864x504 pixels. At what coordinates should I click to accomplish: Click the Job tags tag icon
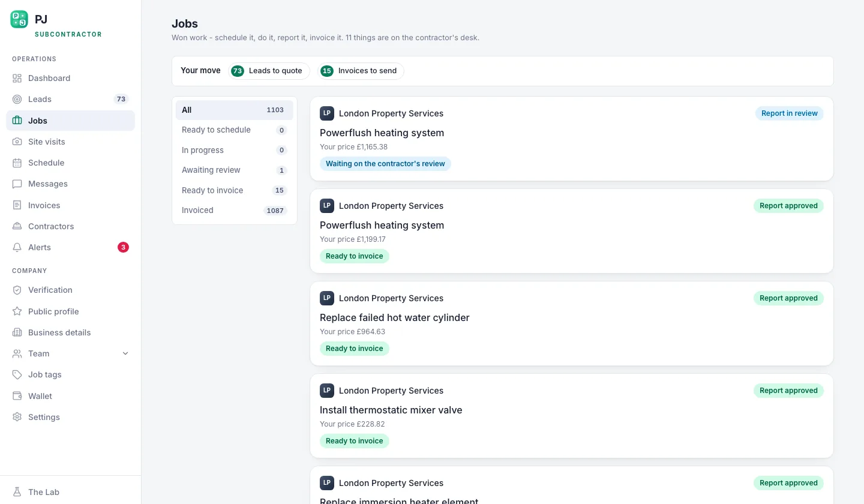click(x=17, y=374)
